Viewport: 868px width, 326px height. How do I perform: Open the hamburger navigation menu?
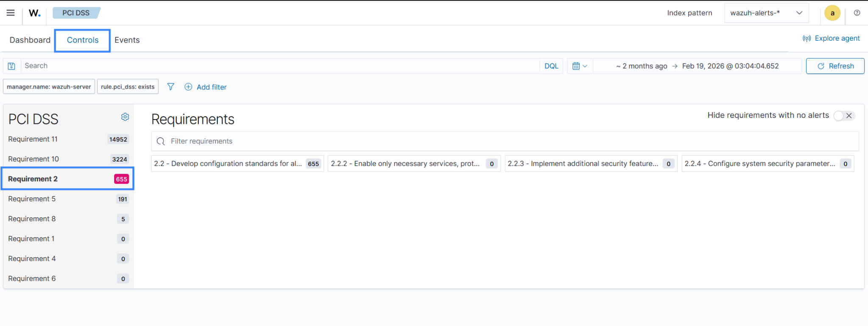11,13
